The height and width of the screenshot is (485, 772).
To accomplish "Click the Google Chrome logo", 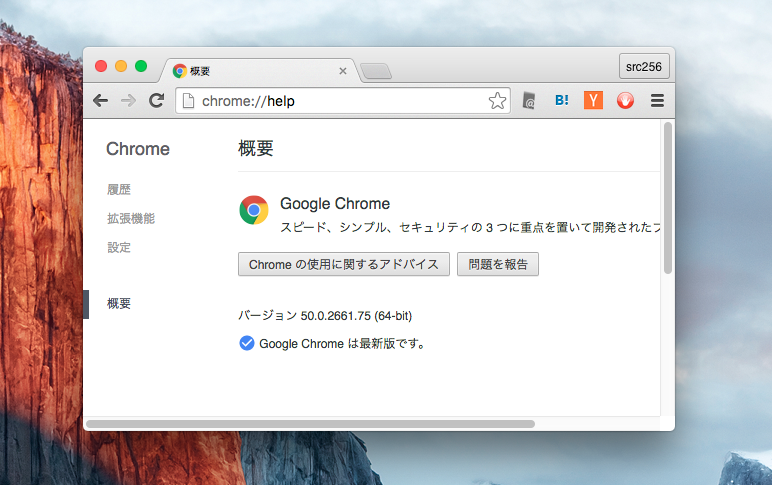I will pyautogui.click(x=254, y=210).
